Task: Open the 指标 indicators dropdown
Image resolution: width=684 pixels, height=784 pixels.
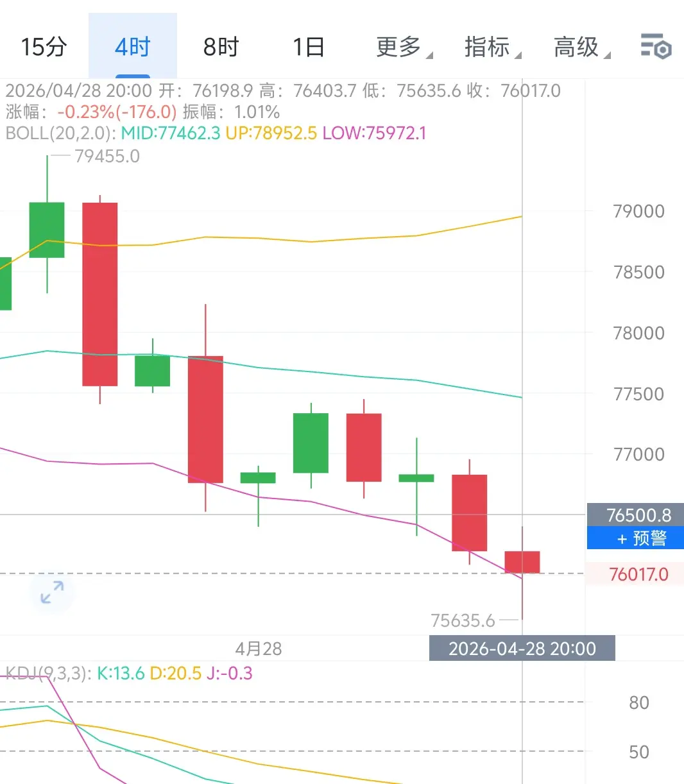Action: point(492,47)
